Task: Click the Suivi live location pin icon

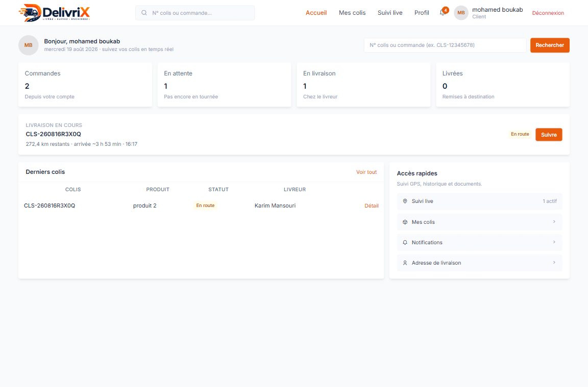Action: [405, 201]
